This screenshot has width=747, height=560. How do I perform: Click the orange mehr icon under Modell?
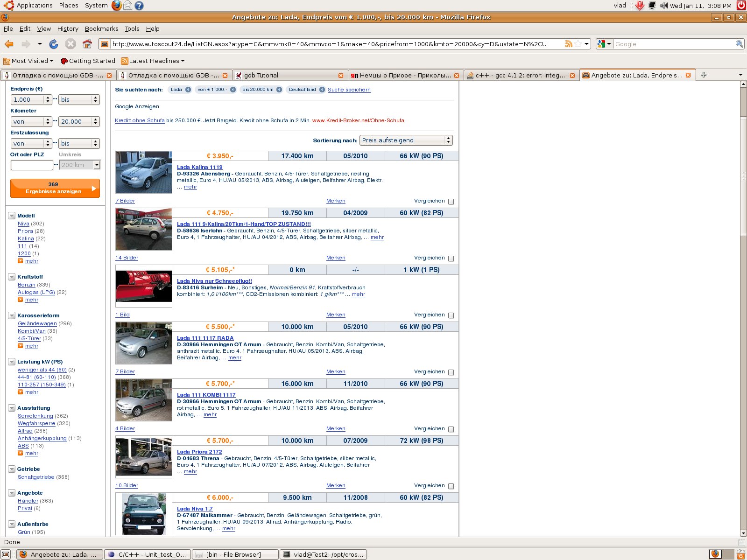point(20,261)
